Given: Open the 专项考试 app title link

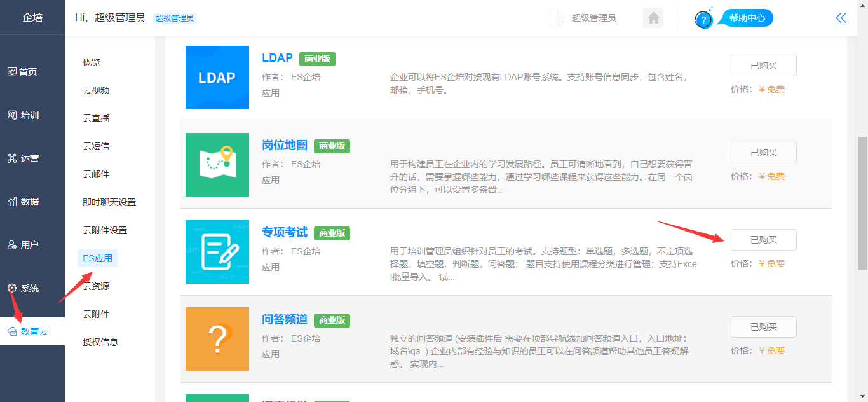Looking at the screenshot, I should click(x=285, y=232).
